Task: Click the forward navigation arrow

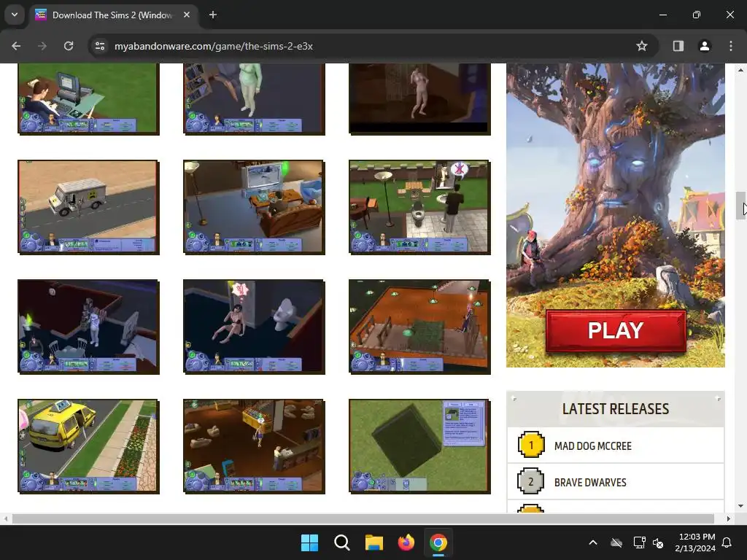Action: click(42, 46)
